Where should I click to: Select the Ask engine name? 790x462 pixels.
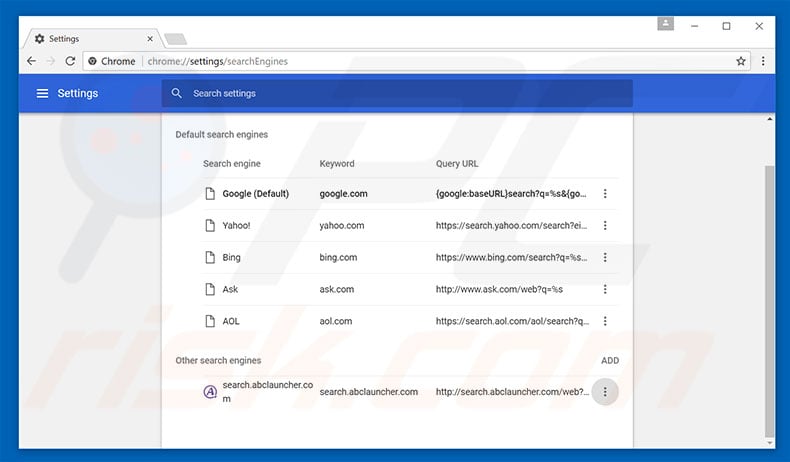(230, 289)
